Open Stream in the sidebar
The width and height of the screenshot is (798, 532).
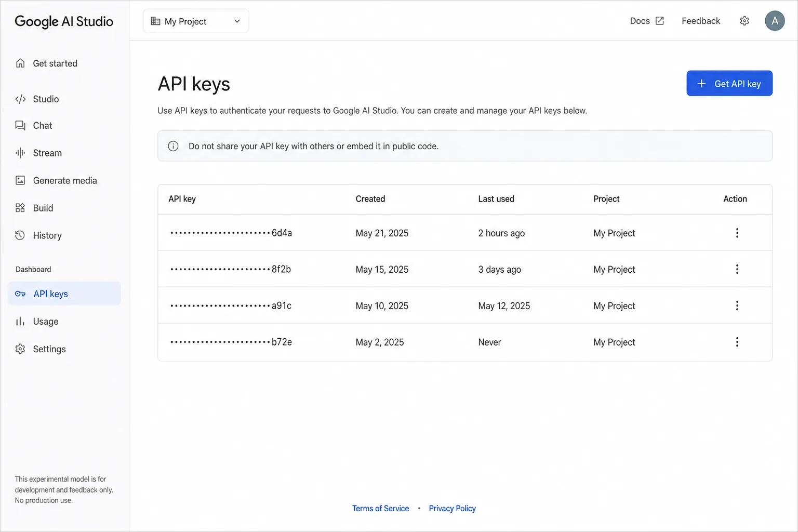(x=64, y=153)
